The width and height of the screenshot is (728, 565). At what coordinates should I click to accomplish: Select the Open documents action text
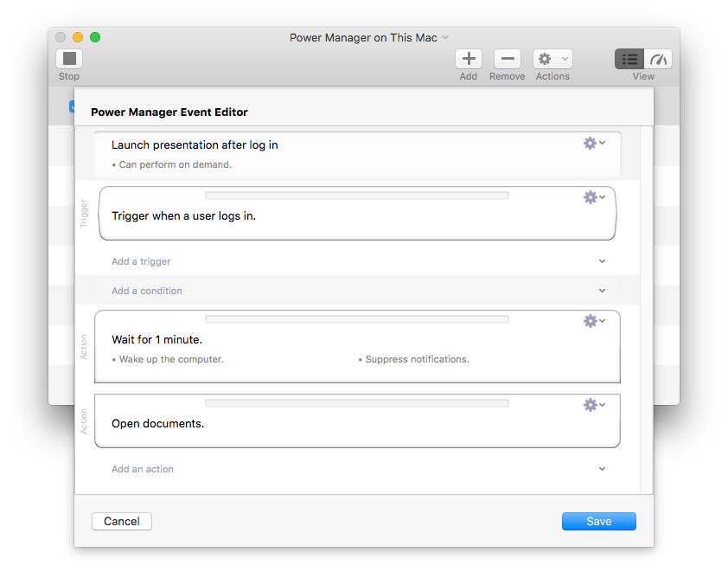[158, 424]
